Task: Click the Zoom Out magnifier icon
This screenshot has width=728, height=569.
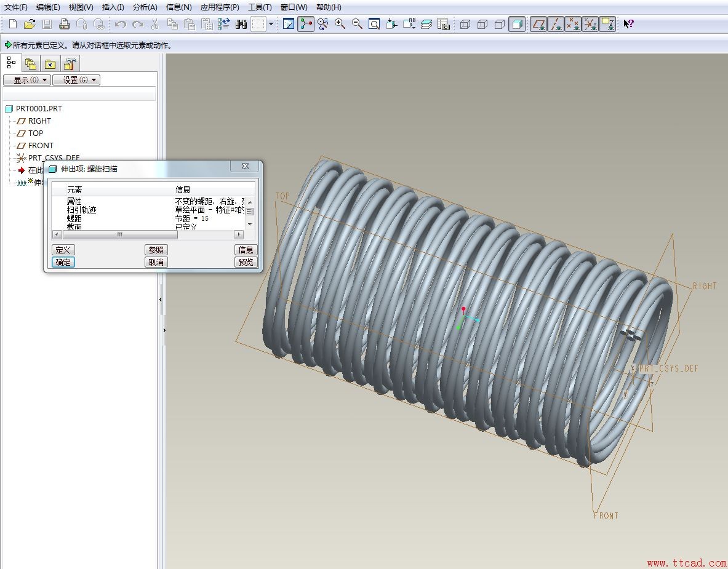Action: click(x=357, y=24)
